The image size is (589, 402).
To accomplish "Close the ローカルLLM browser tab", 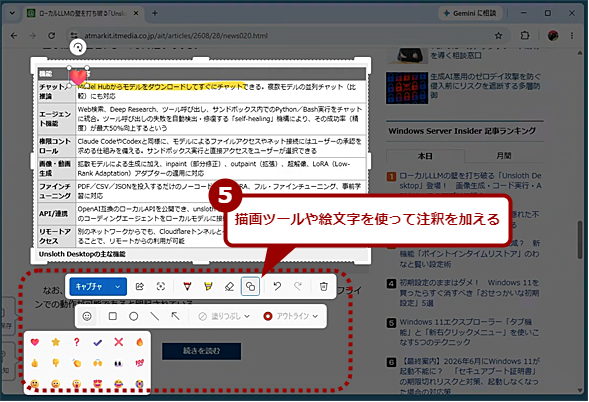I will point(136,13).
